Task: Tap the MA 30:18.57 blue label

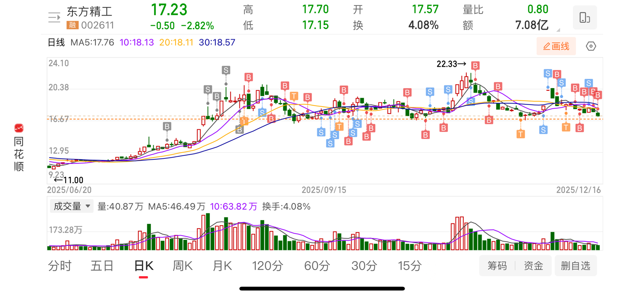Action: coord(217,42)
